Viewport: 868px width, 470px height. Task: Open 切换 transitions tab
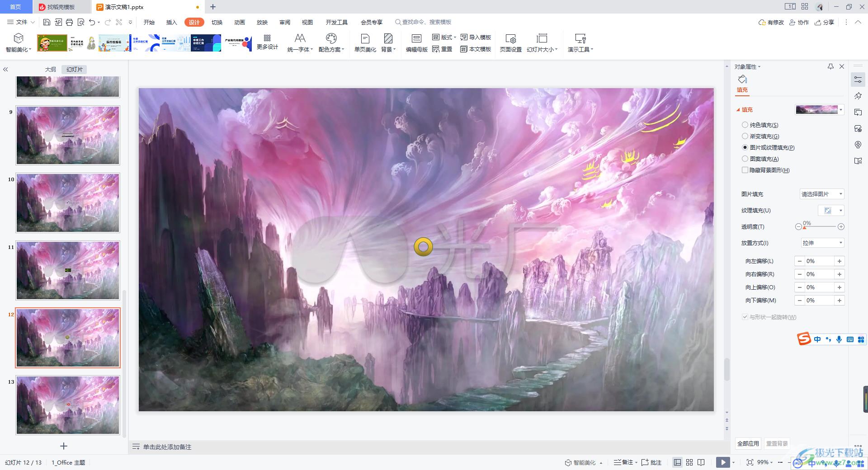(x=217, y=22)
